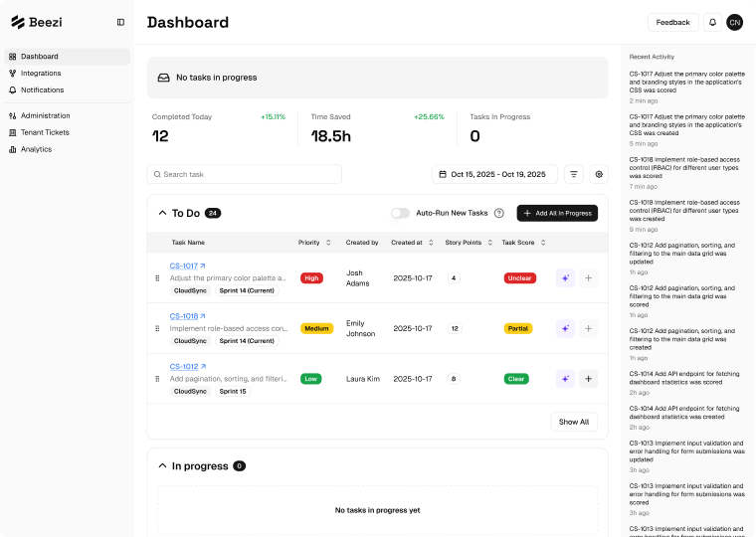The height and width of the screenshot is (537, 756).
Task: Add CS-1012 to progress with plus icon
Action: [x=588, y=379]
